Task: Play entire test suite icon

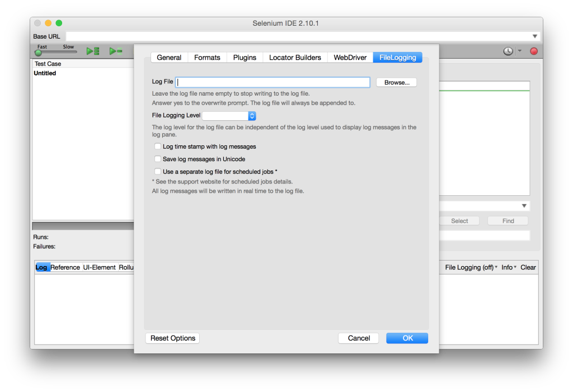Action: pos(93,51)
